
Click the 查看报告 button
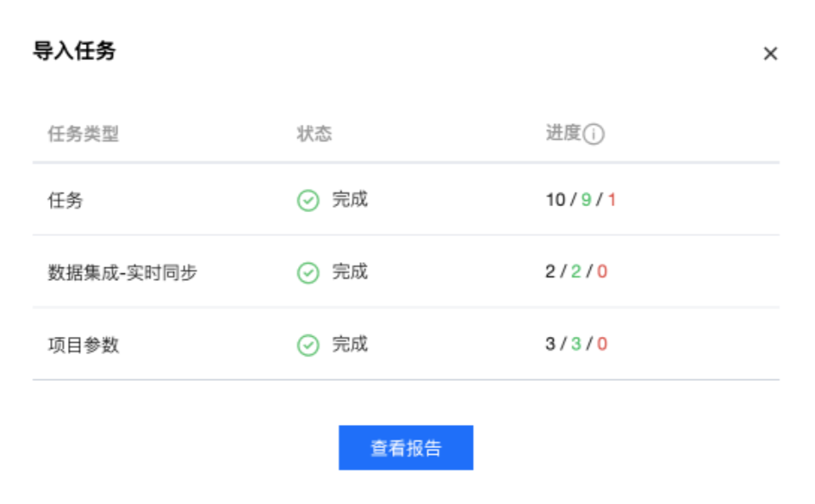(406, 448)
